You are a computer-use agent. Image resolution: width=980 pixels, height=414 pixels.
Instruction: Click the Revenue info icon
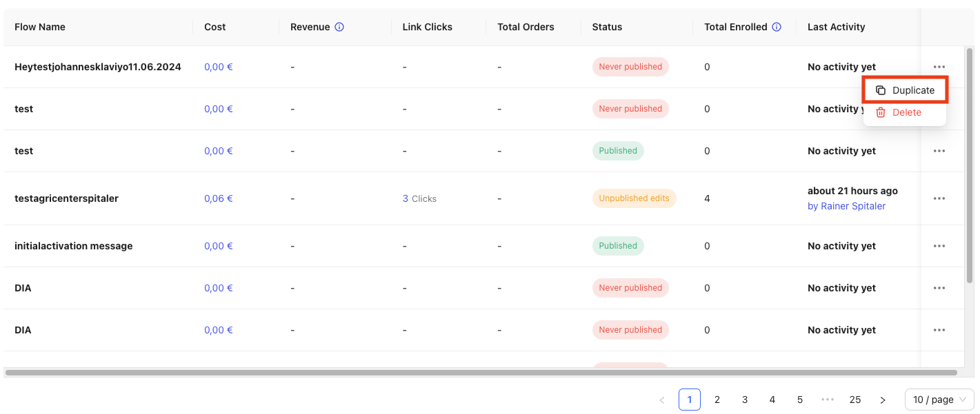339,27
